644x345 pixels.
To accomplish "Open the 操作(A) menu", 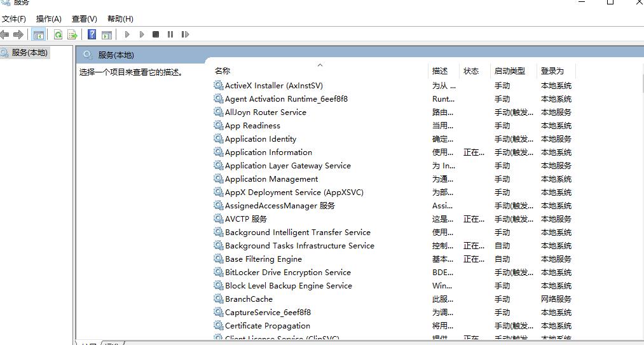I will pos(49,19).
